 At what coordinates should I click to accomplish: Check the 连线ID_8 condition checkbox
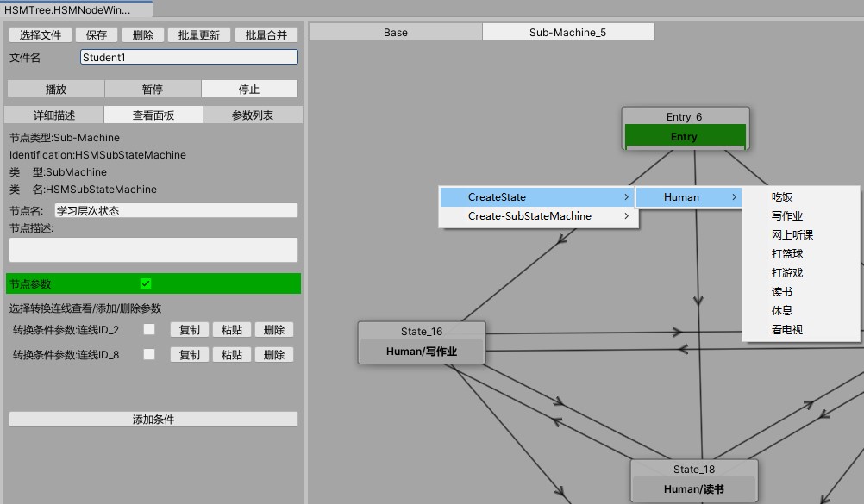pos(149,354)
